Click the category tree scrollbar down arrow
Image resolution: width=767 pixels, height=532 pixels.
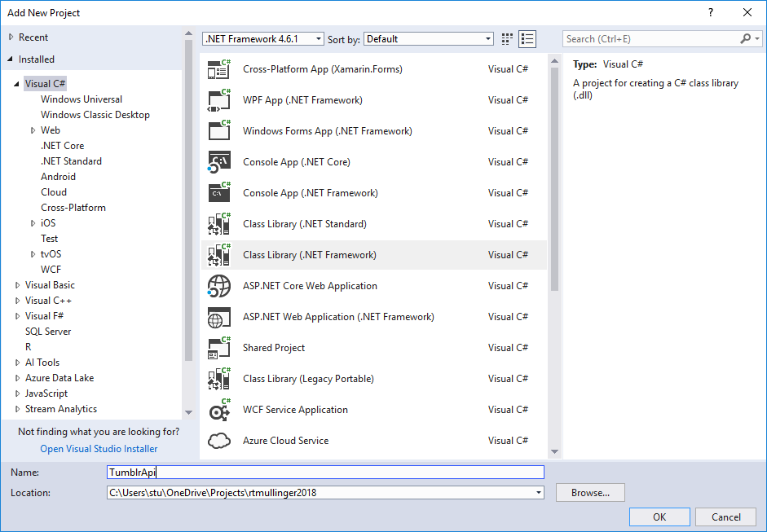pyautogui.click(x=188, y=413)
